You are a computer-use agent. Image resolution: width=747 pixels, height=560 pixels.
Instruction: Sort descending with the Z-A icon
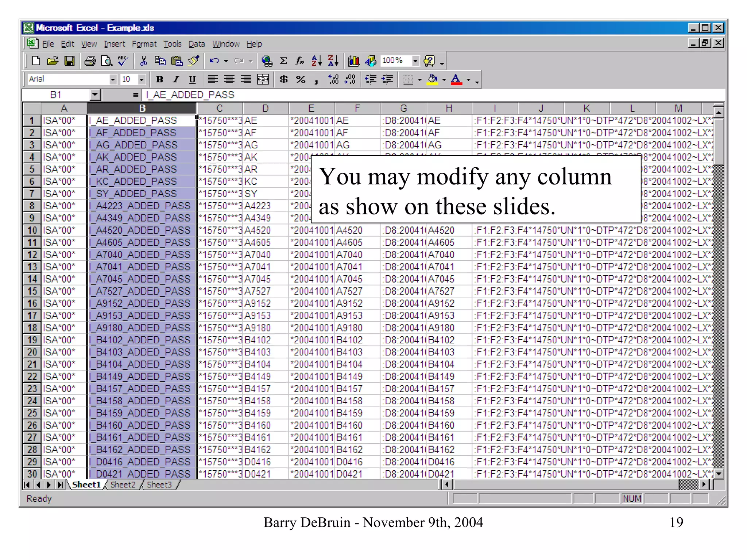coord(333,61)
